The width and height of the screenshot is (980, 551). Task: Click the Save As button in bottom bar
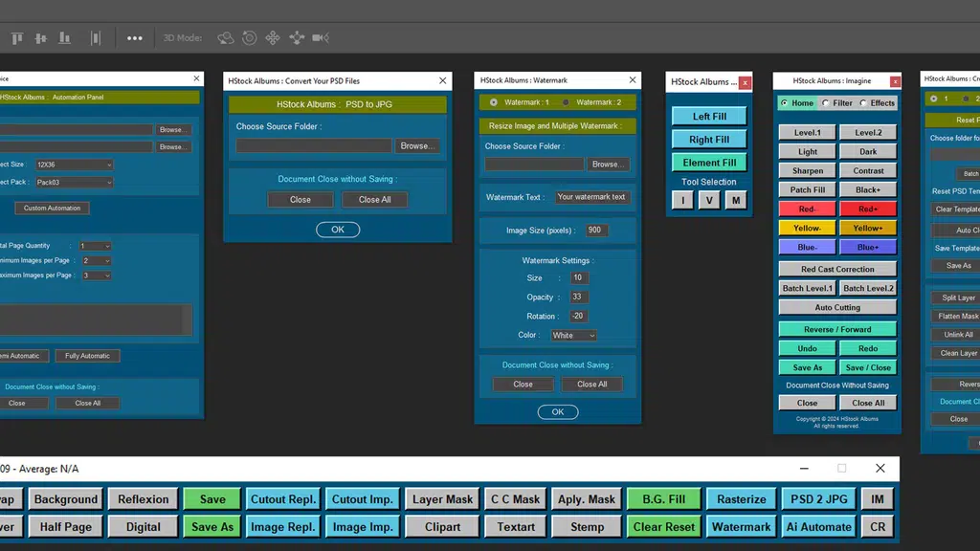pyautogui.click(x=212, y=527)
